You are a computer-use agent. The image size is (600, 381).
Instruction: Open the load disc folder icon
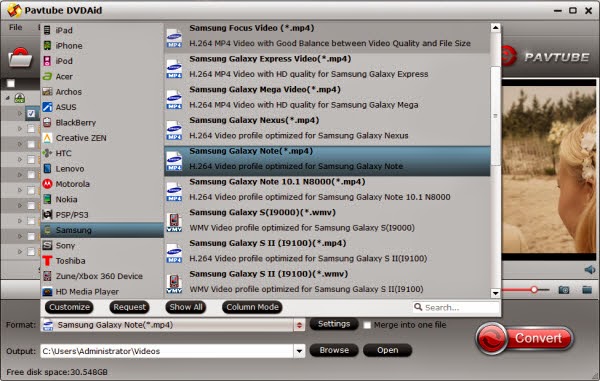(x=20, y=58)
